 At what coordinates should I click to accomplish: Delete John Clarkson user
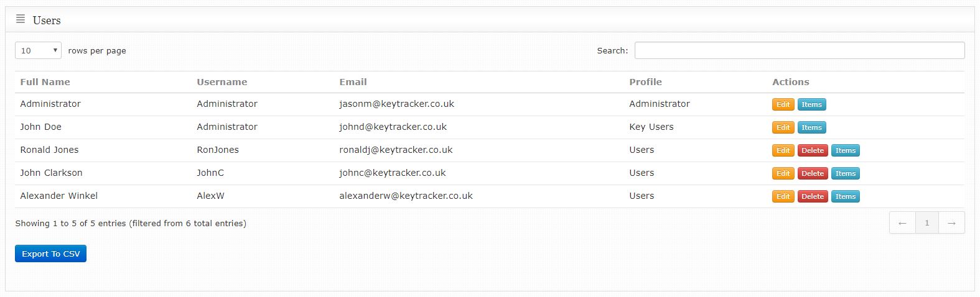(812, 173)
